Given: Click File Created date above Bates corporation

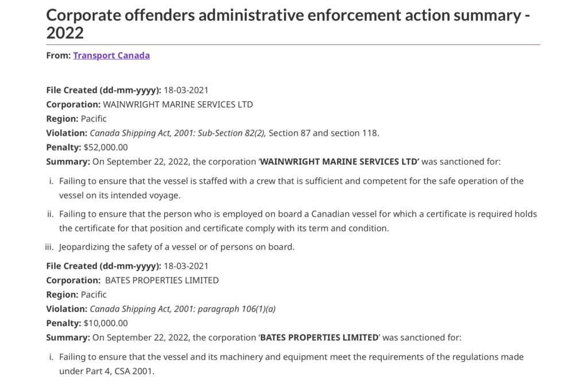Looking at the screenshot, I should click(185, 266).
